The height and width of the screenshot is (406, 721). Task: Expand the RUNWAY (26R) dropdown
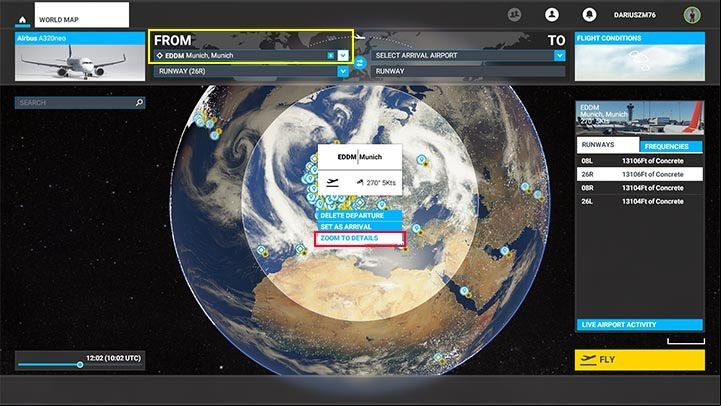coord(343,71)
